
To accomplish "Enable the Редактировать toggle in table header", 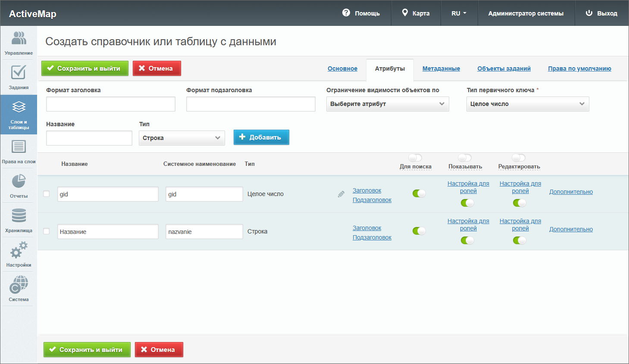I will tap(519, 158).
